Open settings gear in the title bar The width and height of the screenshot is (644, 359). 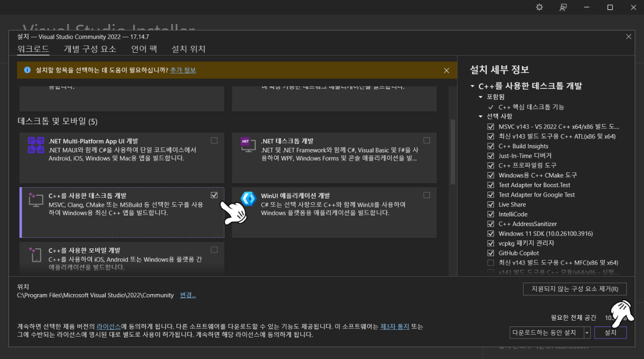539,7
